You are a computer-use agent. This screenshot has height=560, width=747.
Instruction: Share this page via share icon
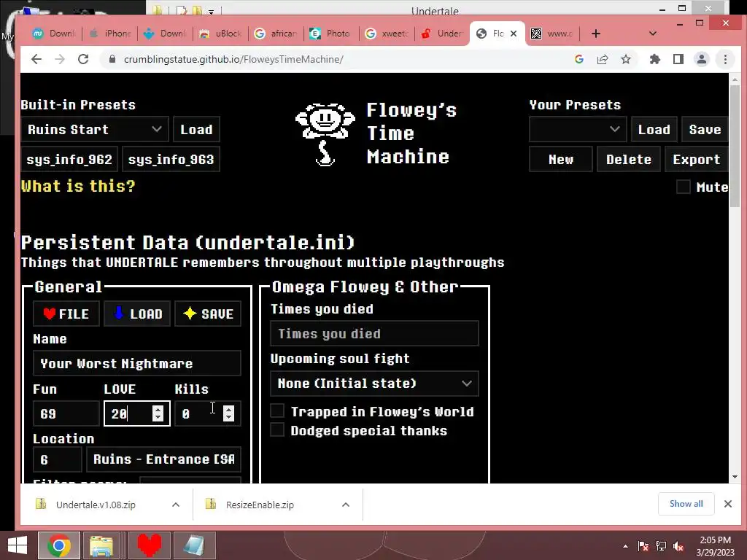click(603, 59)
